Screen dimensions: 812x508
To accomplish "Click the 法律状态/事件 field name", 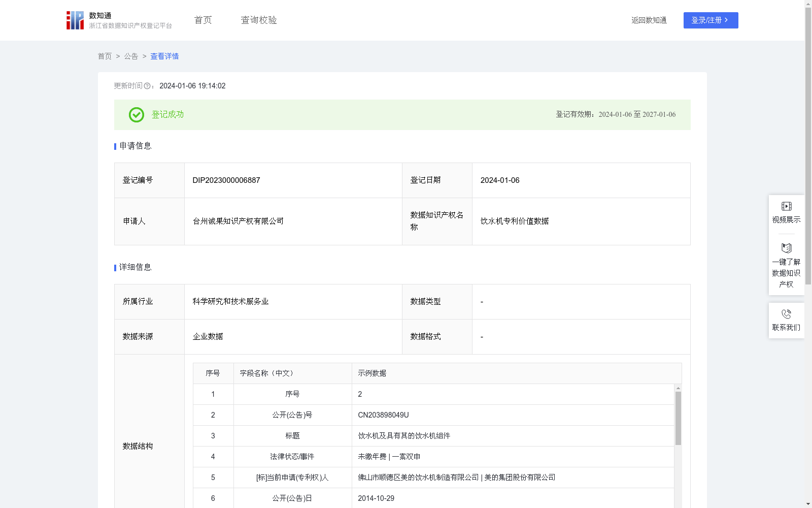I will (x=292, y=457).
